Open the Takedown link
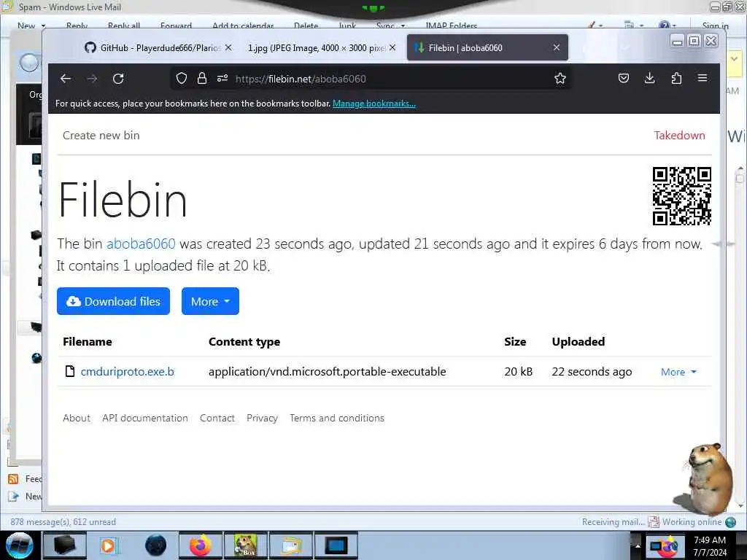This screenshot has width=747, height=560. pos(679,135)
